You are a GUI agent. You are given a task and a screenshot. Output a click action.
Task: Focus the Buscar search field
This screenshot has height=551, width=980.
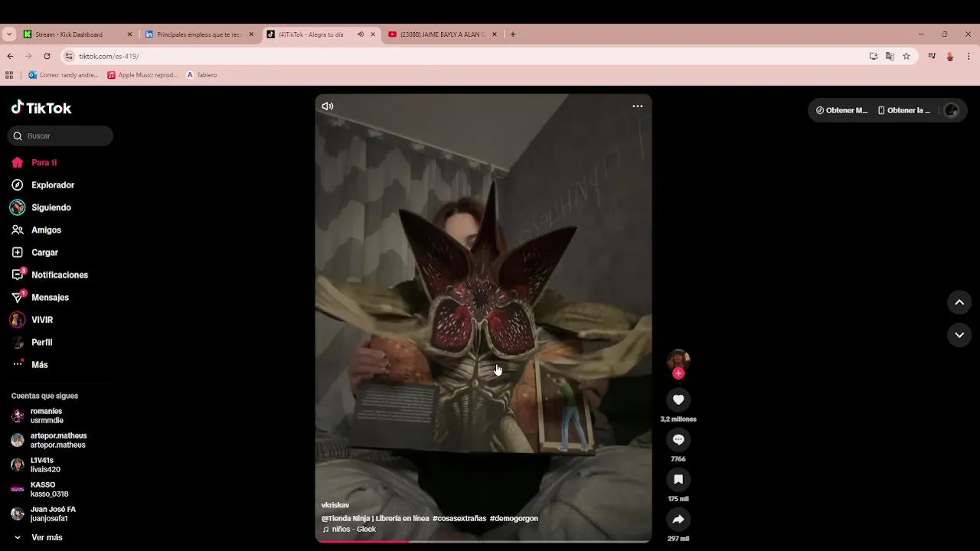coord(60,136)
